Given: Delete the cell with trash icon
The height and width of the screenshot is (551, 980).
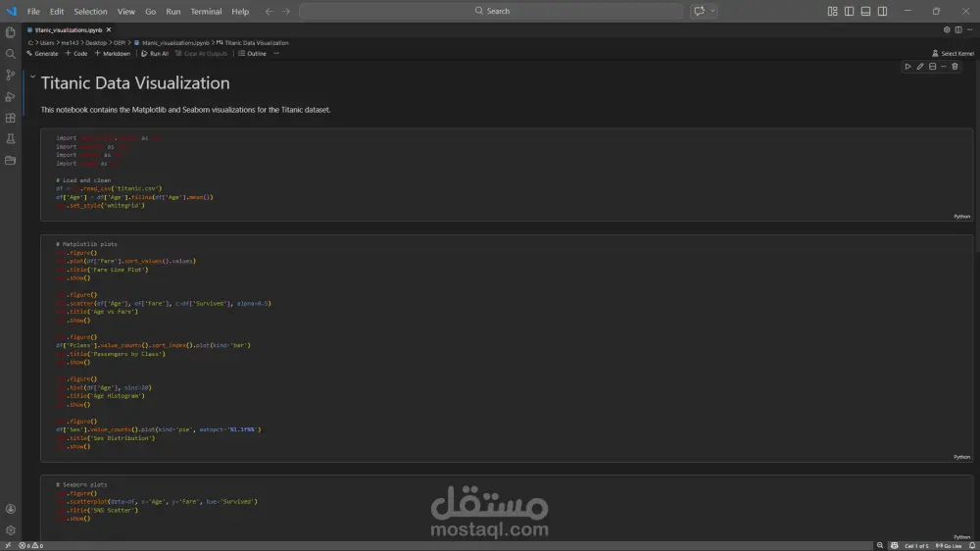Looking at the screenshot, I should click(955, 67).
